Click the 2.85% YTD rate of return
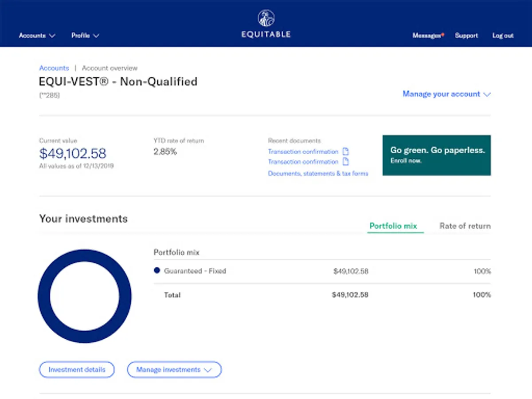Image resolution: width=532 pixels, height=399 pixels. pyautogui.click(x=165, y=152)
